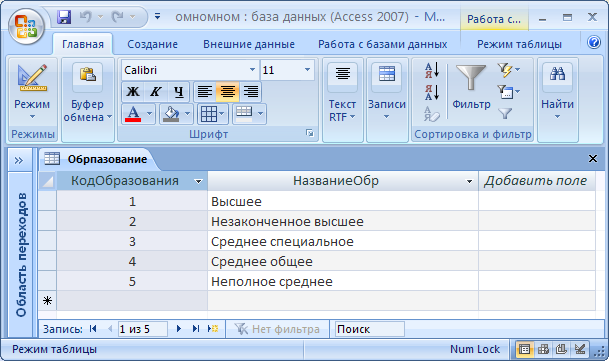
Task: Align text to the right
Action: [x=251, y=92]
